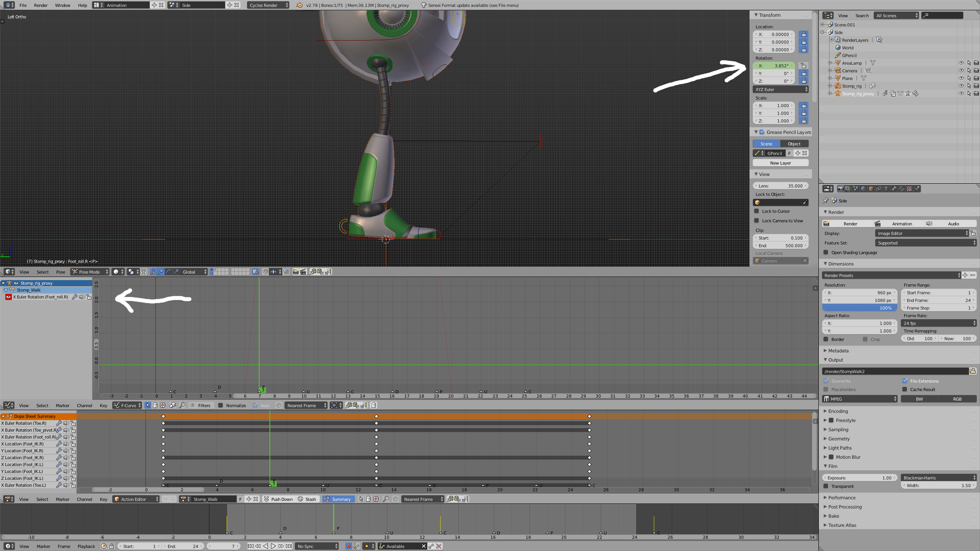Open the XYZ Euler rotation order dropdown
The height and width of the screenshot is (551, 980).
[781, 89]
